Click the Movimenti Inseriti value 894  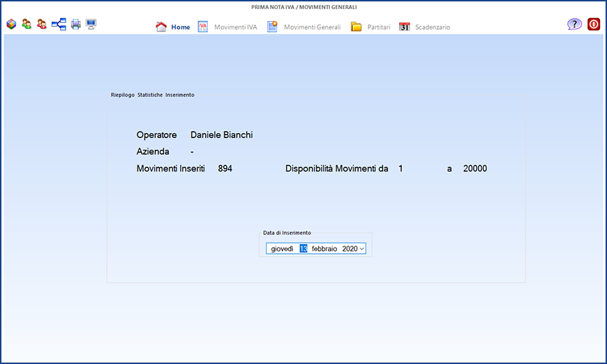(x=225, y=169)
